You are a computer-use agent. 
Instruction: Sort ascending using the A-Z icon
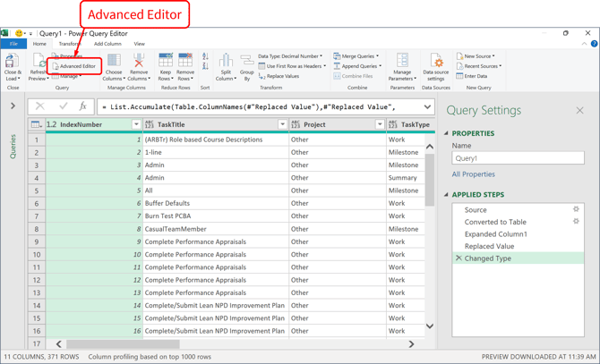coord(205,56)
